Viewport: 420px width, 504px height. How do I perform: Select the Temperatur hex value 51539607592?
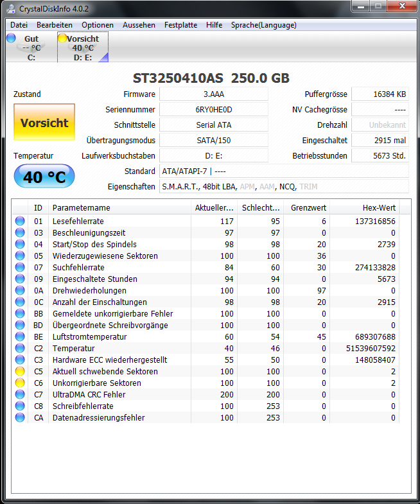pos(371,349)
